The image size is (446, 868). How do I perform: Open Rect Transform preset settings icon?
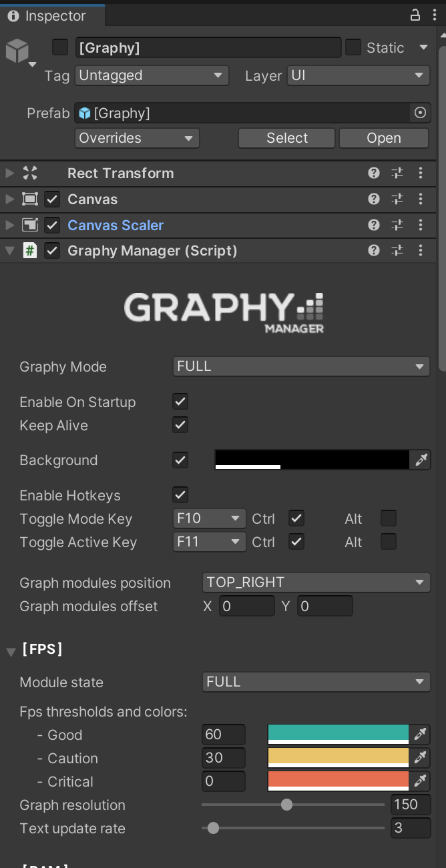(x=397, y=173)
